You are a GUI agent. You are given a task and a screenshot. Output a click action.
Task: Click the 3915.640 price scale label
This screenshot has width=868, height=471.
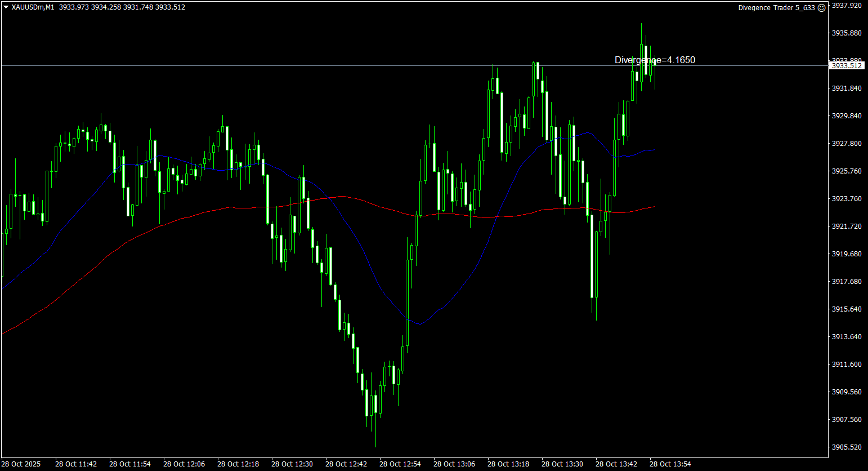pyautogui.click(x=847, y=309)
